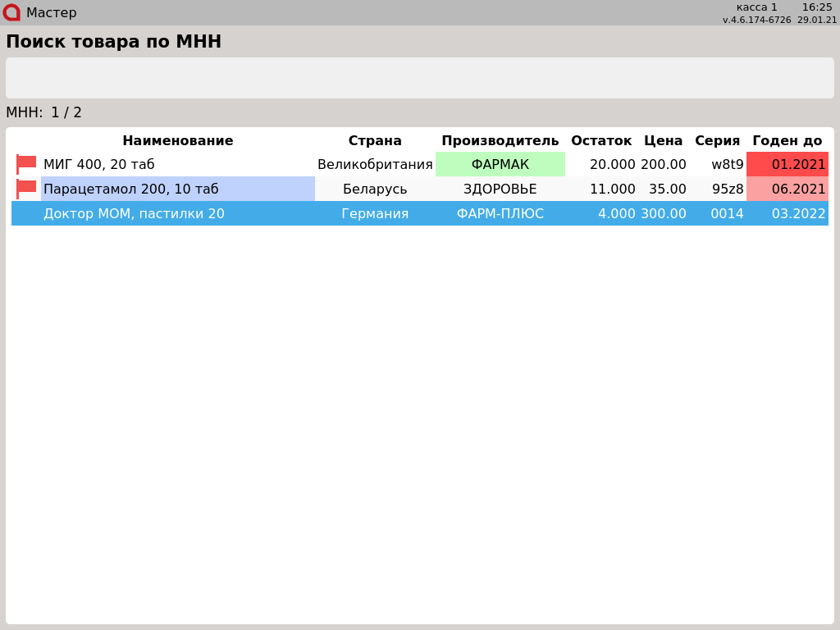Click the Годен до column header
The height and width of the screenshot is (630, 840).
(787, 140)
